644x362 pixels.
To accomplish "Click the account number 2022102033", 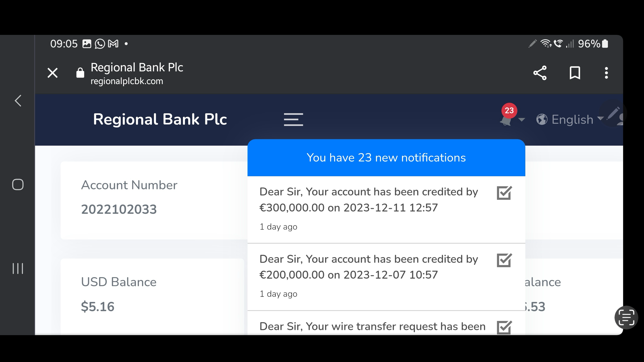I will tap(119, 209).
